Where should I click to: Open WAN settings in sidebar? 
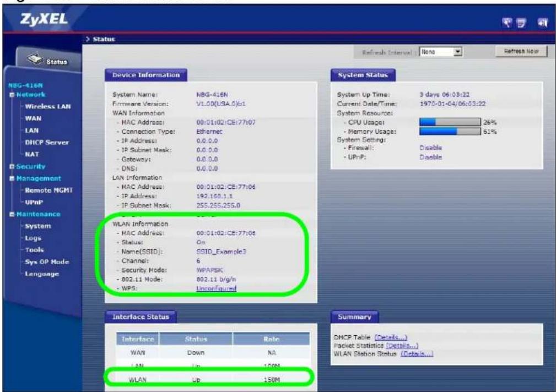(33, 118)
